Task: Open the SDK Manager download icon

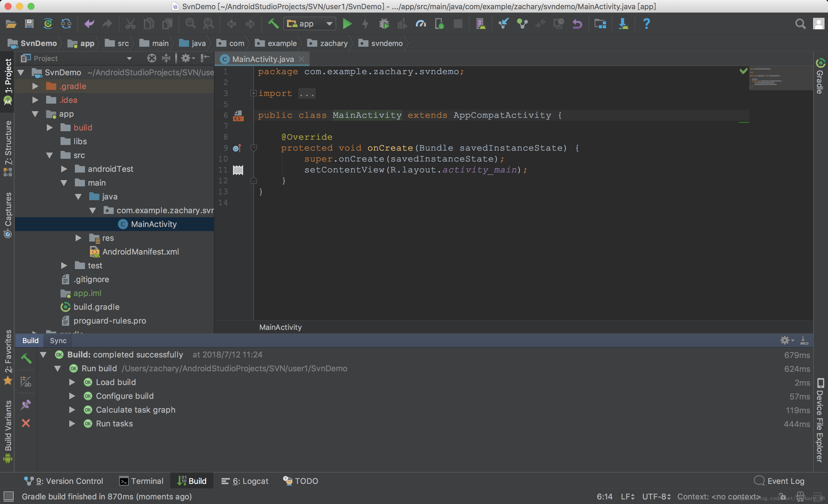Action: [623, 24]
